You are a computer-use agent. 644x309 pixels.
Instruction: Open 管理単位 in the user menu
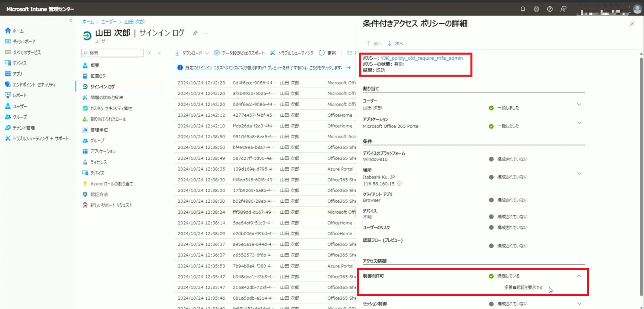point(95,130)
